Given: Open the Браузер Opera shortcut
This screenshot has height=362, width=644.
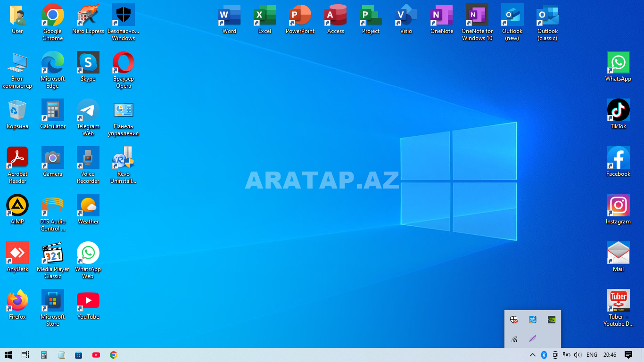Looking at the screenshot, I should (x=124, y=70).
